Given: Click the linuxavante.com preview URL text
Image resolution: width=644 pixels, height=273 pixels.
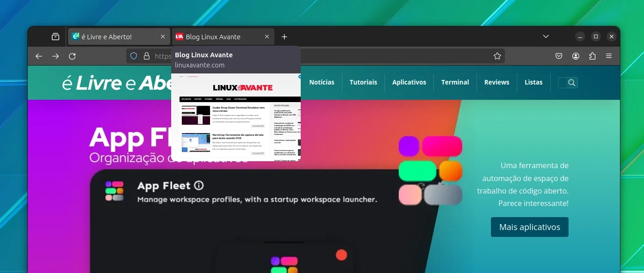Looking at the screenshot, I should pos(200,65).
